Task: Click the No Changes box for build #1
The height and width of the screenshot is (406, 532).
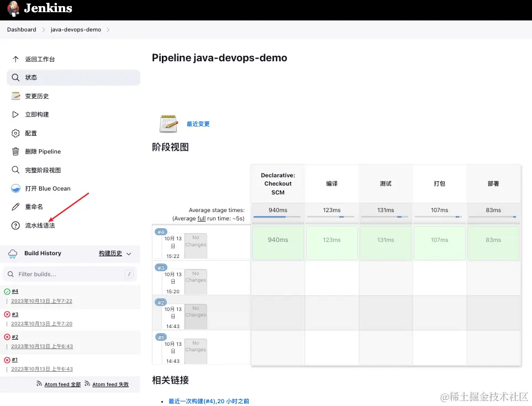Action: click(196, 351)
